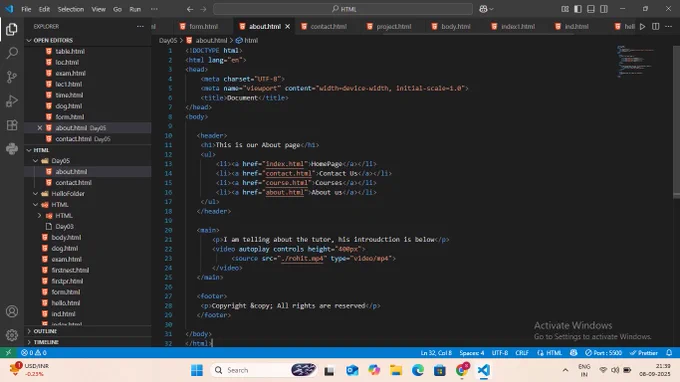This screenshot has height=382, width=680.
Task: Open the View menu
Action: pyautogui.click(x=98, y=9)
